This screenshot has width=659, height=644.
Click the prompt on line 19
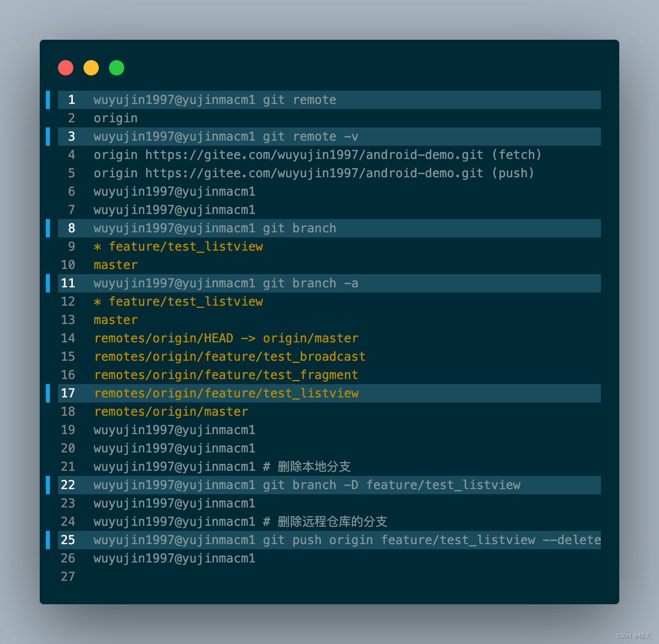(175, 430)
